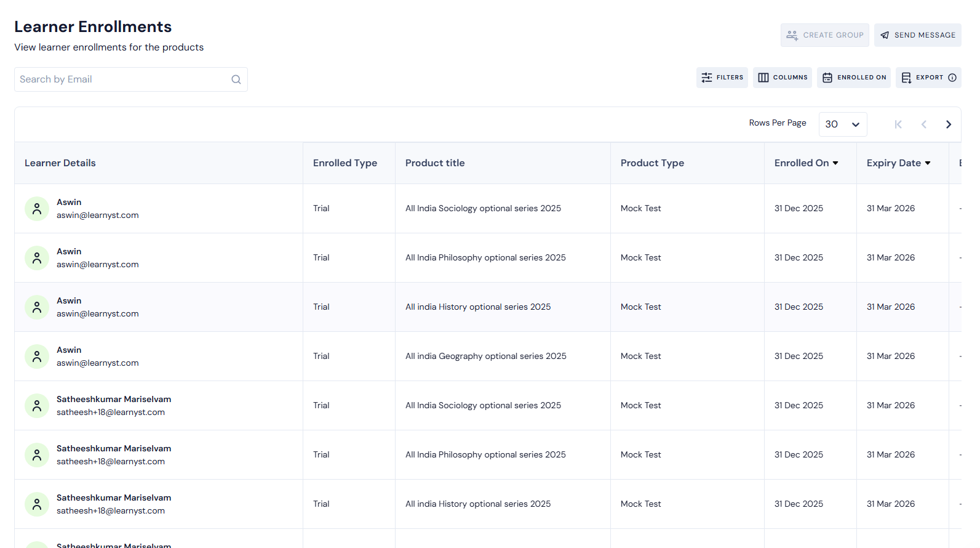Export the learner enrollments

tap(922, 78)
